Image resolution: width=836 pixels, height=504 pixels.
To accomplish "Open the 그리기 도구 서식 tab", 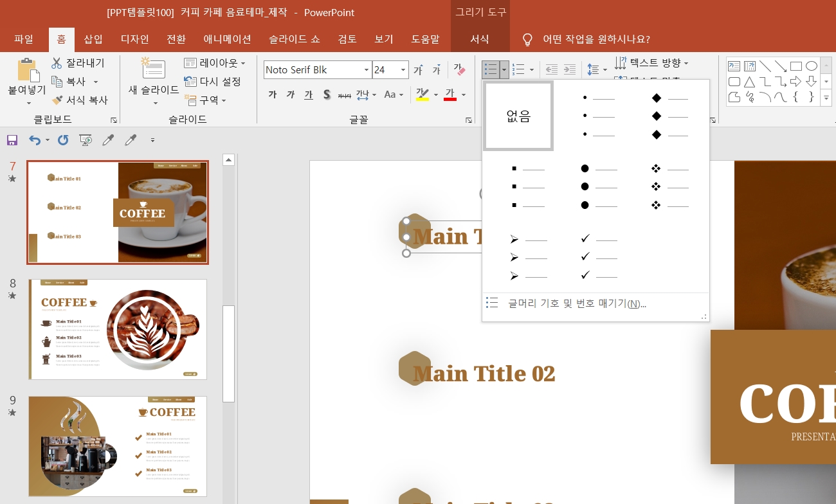I will point(480,39).
